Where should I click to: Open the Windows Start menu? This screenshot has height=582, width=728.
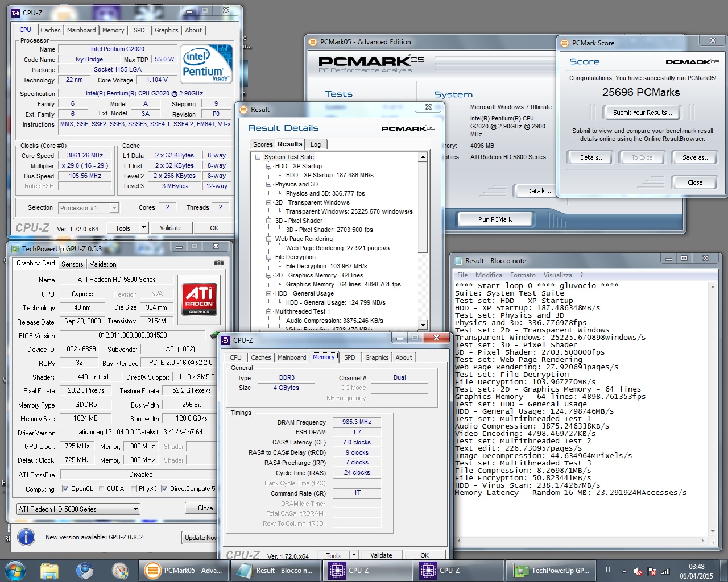[x=15, y=571]
